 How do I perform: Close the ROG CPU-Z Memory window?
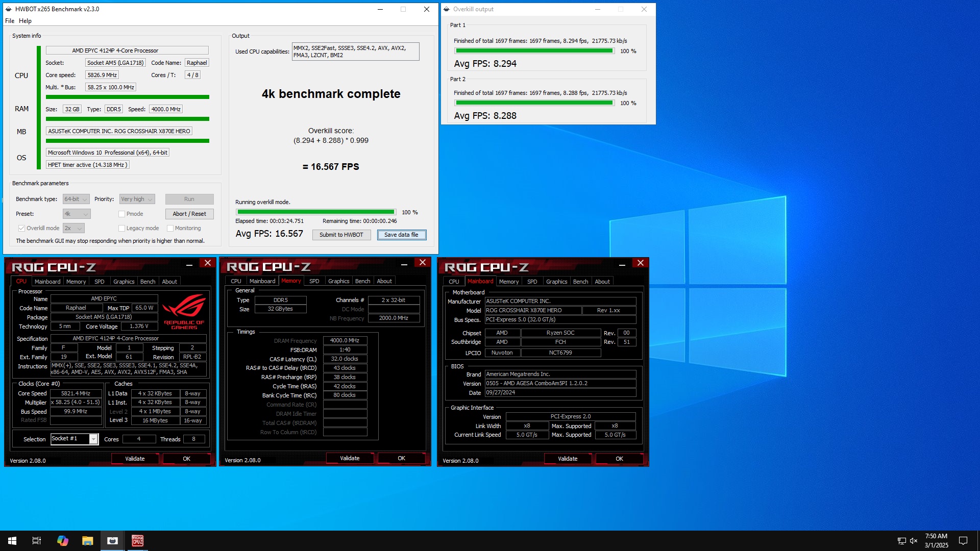[x=423, y=263]
